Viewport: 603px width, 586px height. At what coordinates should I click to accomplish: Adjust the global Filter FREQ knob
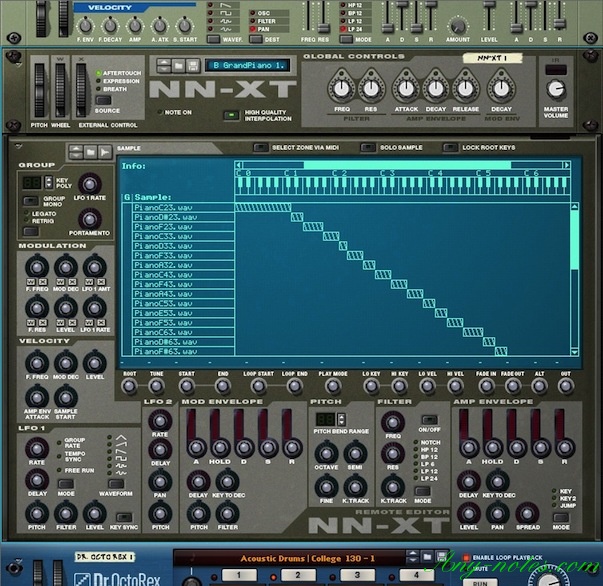(x=341, y=89)
